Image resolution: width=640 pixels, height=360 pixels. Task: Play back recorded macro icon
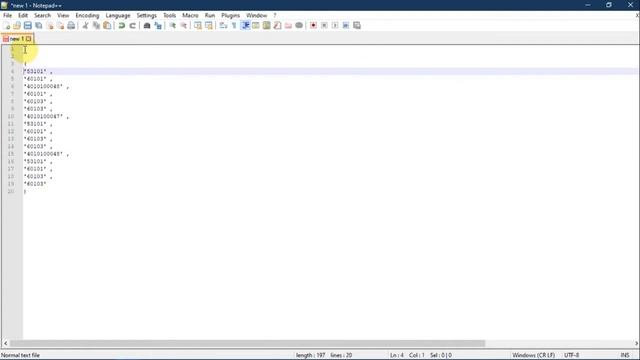335,26
